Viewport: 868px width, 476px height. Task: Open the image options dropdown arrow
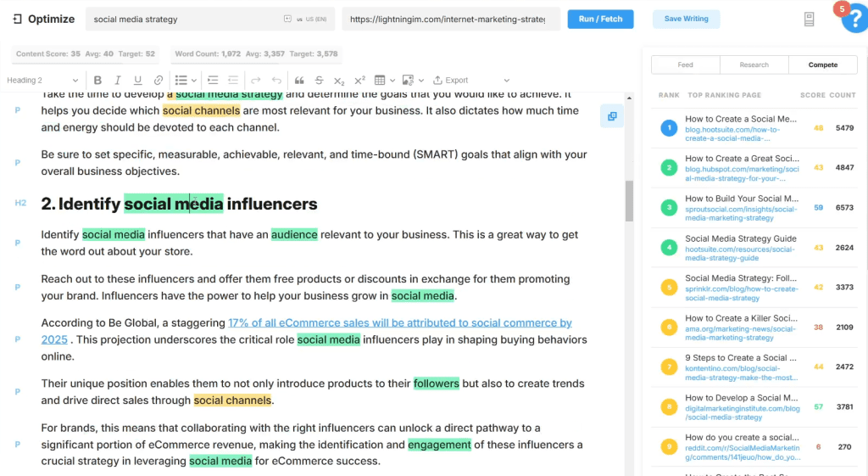(x=421, y=81)
